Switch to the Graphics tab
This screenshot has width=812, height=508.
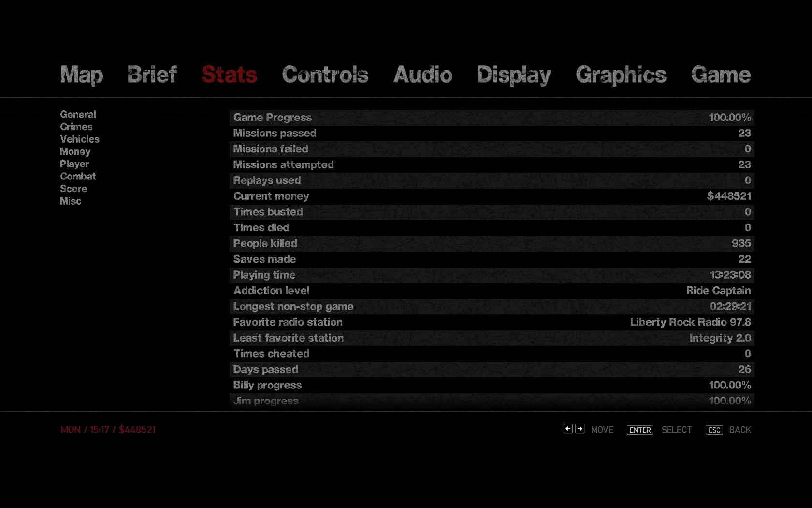[x=621, y=75]
